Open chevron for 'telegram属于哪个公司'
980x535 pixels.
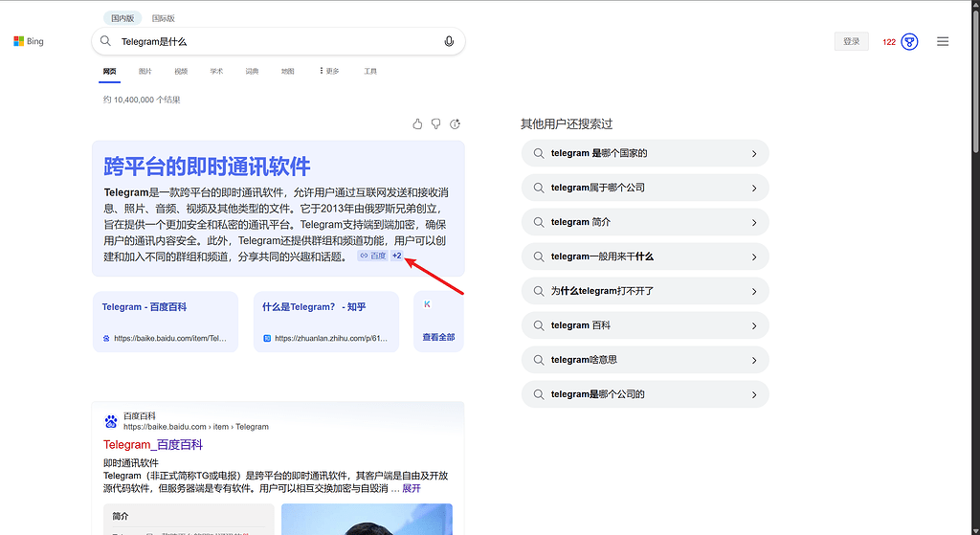[754, 189]
